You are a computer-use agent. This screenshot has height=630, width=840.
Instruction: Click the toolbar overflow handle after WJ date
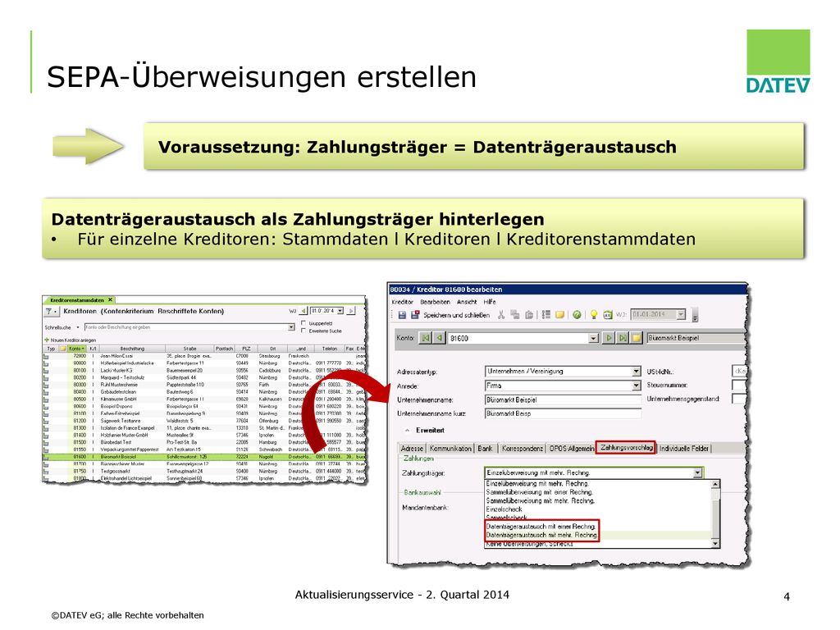tap(695, 316)
